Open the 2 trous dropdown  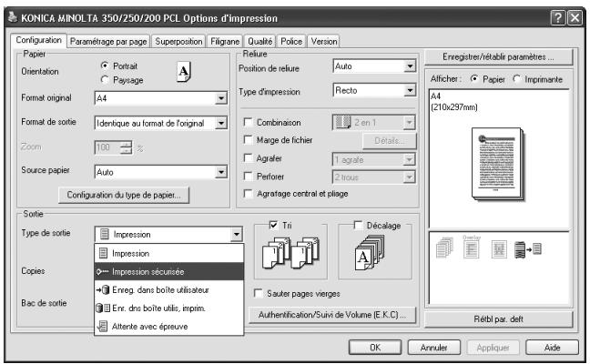point(409,177)
